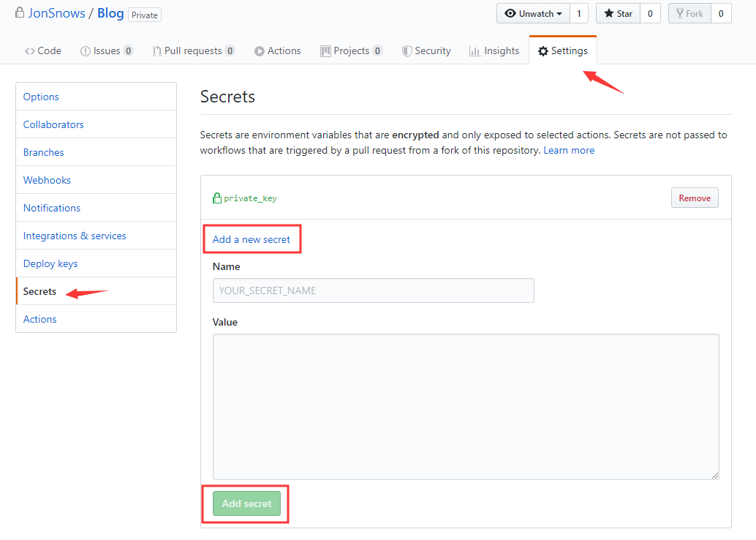Open Webhooks settings in the sidebar
The image size is (756, 540).
coord(47,180)
